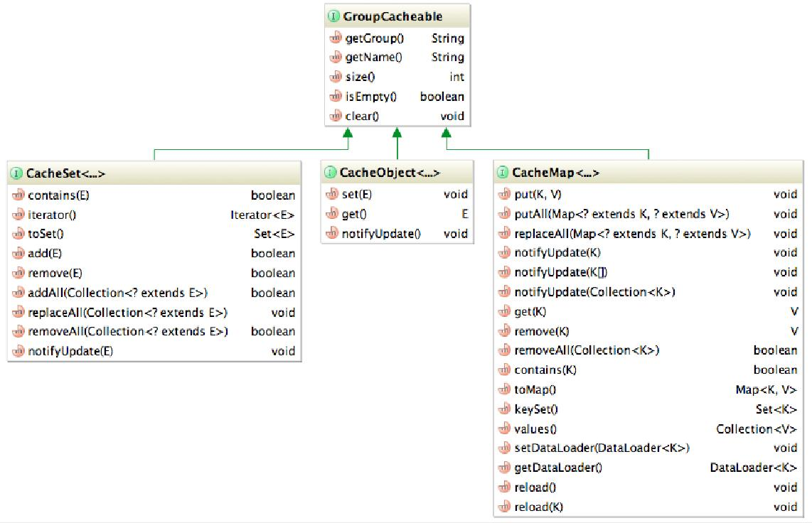This screenshot has height=523, width=812.
Task: Click the CacheSet interface icon
Action: (x=16, y=173)
